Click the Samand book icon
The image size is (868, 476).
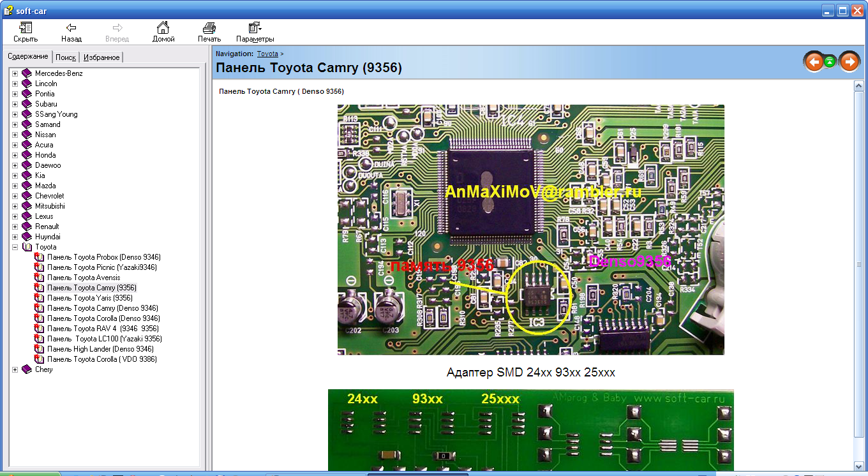27,124
